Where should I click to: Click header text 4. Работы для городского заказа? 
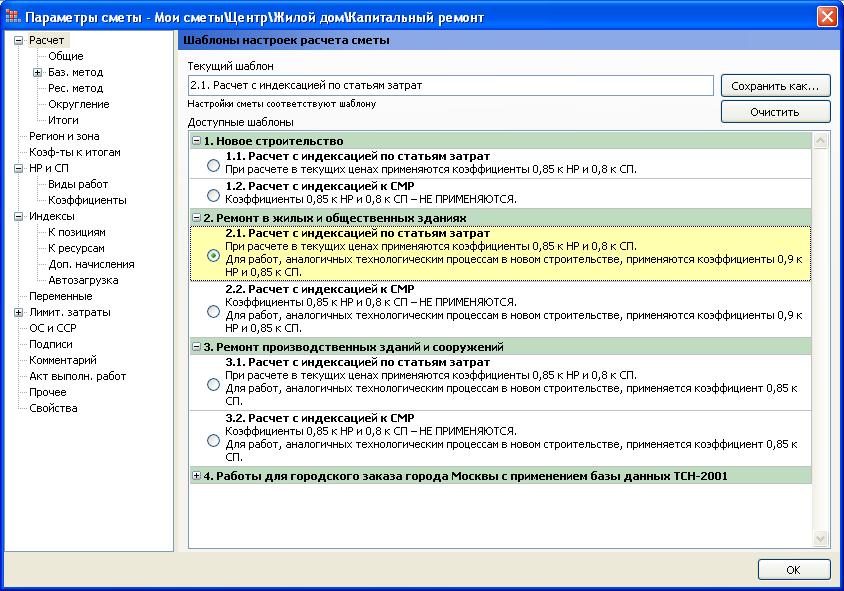pos(466,476)
